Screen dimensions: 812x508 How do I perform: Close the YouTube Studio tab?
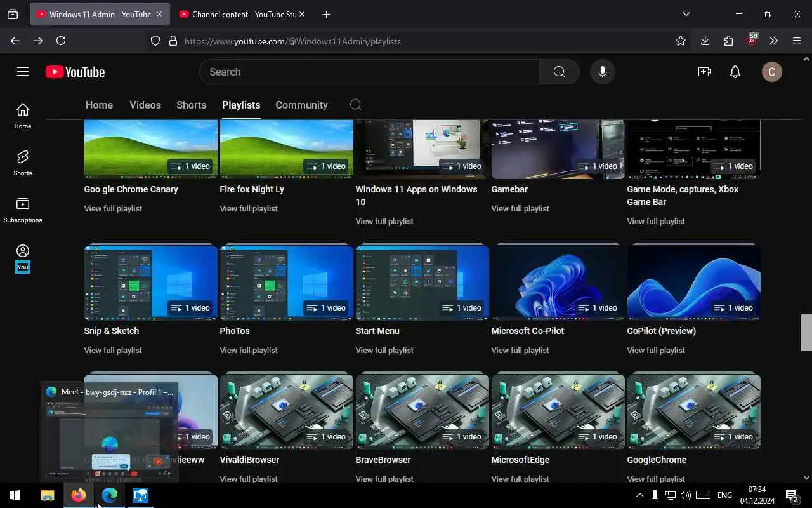click(302, 14)
